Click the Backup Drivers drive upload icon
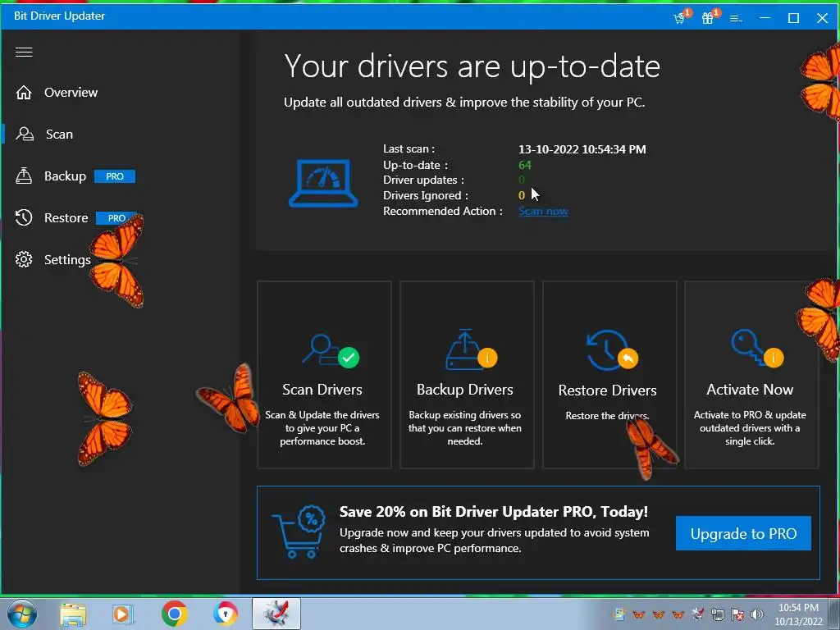 pyautogui.click(x=471, y=349)
